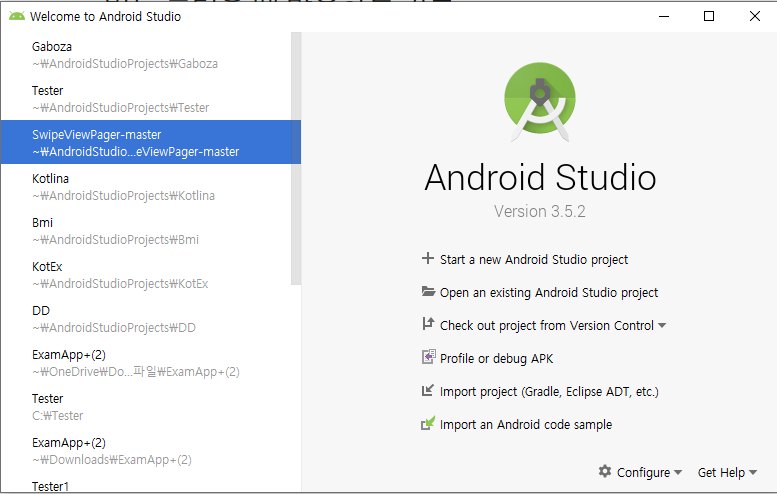Click the open folder icon
The image size is (777, 494).
coord(428,291)
